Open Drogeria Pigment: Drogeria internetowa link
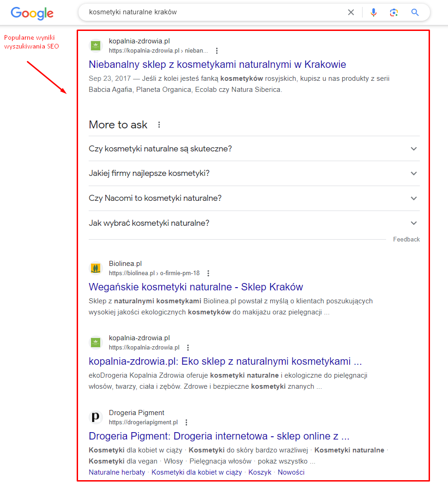Screen dimensions: 448x488 point(219,436)
